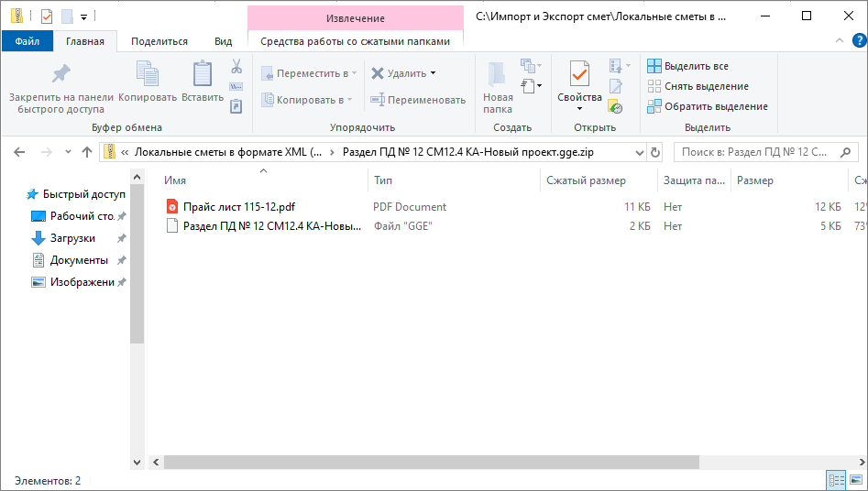The height and width of the screenshot is (491, 868).
Task: Open Изображения in navigation pane
Action: 79,282
